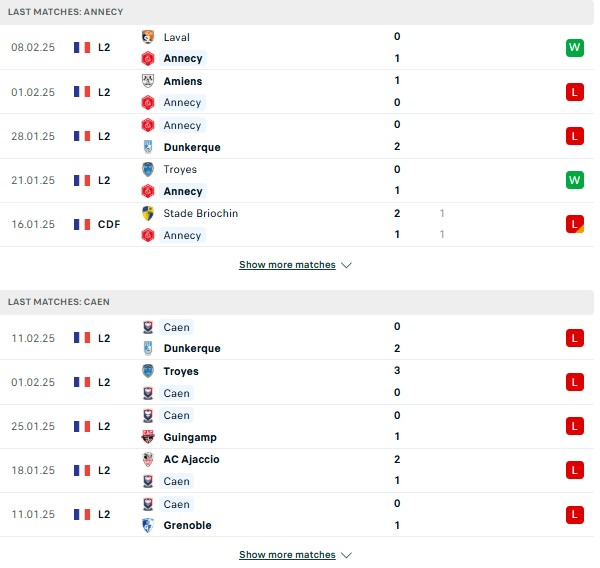This screenshot has width=600, height=568.
Task: Click the French flag in the CDF row
Action: (x=82, y=224)
